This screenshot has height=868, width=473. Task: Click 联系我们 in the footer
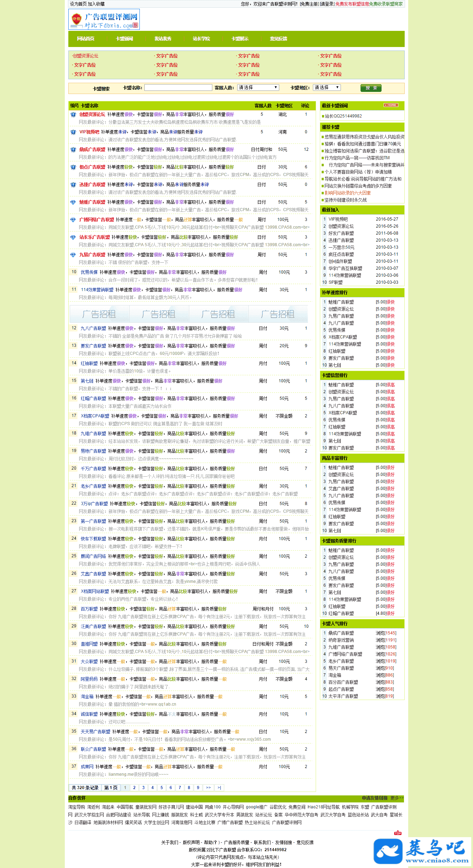click(262, 842)
